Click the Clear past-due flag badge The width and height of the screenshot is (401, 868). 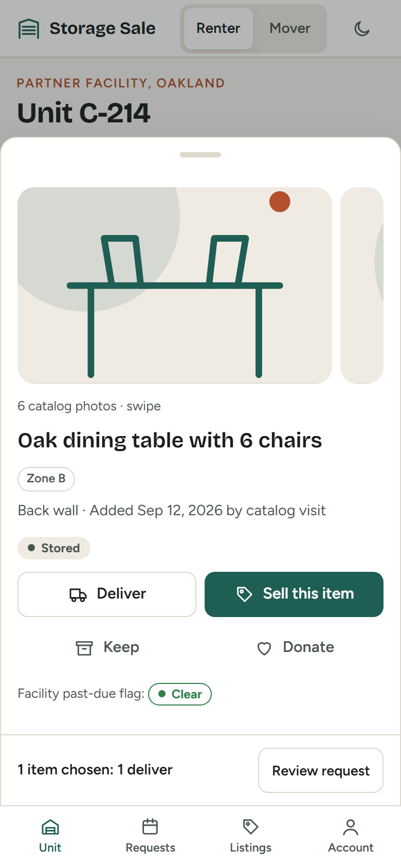(180, 694)
